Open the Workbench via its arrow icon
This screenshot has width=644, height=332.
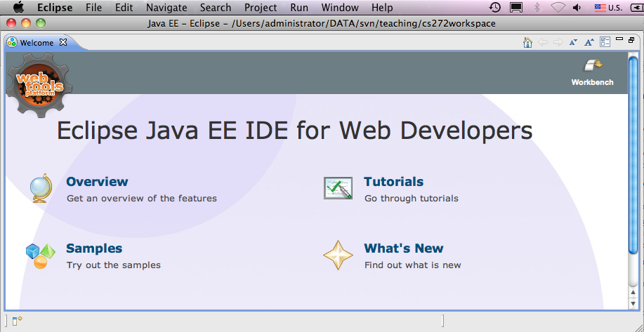[593, 66]
